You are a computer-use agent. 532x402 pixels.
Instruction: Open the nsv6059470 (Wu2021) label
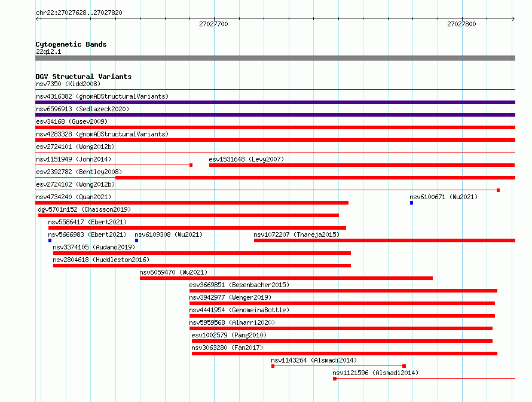(x=173, y=272)
